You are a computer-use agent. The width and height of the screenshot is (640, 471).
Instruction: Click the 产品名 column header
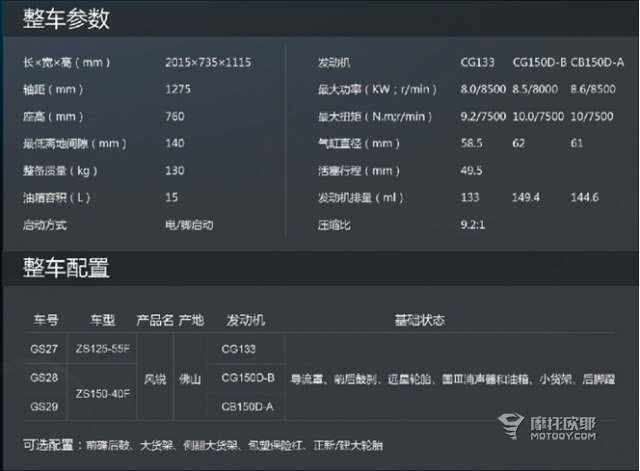pyautogui.click(x=155, y=320)
